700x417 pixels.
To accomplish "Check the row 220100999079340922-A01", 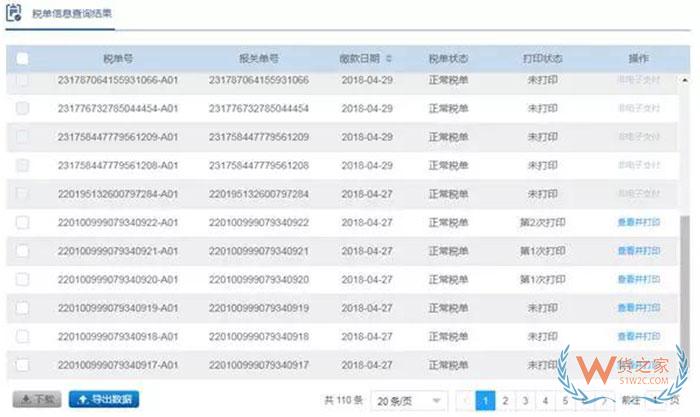I will pyautogui.click(x=22, y=222).
